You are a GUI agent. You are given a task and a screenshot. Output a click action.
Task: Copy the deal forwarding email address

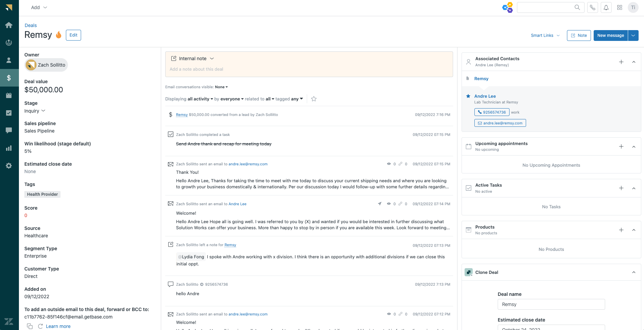coord(30,326)
